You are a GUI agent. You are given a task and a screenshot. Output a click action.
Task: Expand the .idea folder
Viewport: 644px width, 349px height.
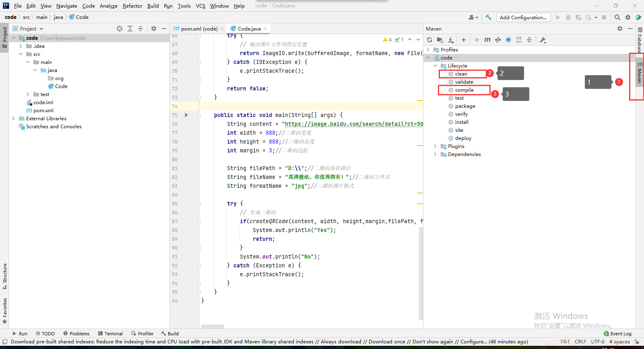coord(21,46)
